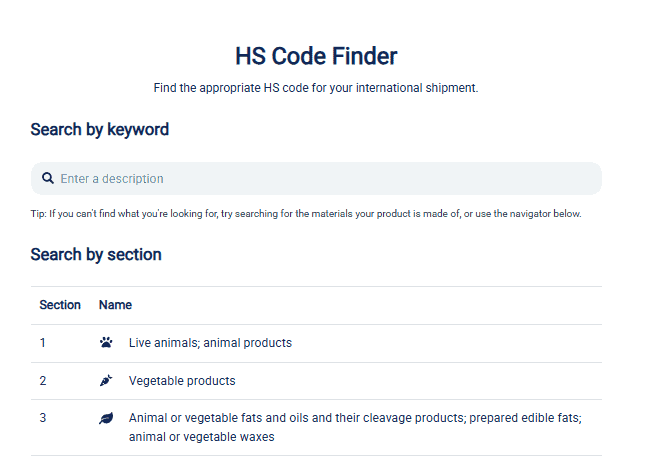Screen dimensions: 650x456
Task: Click the 'Find the appropriate HS code' subtitle
Action: click(316, 88)
